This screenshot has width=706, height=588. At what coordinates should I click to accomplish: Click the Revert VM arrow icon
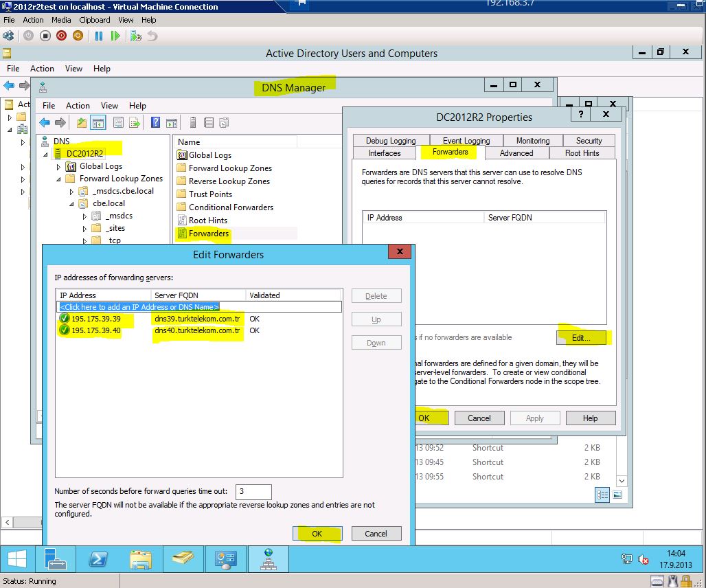152,36
